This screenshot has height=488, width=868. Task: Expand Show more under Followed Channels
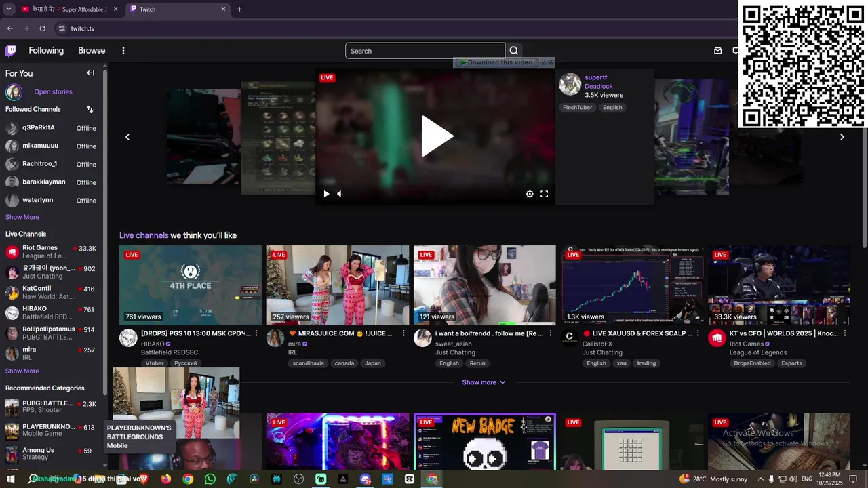click(x=22, y=217)
